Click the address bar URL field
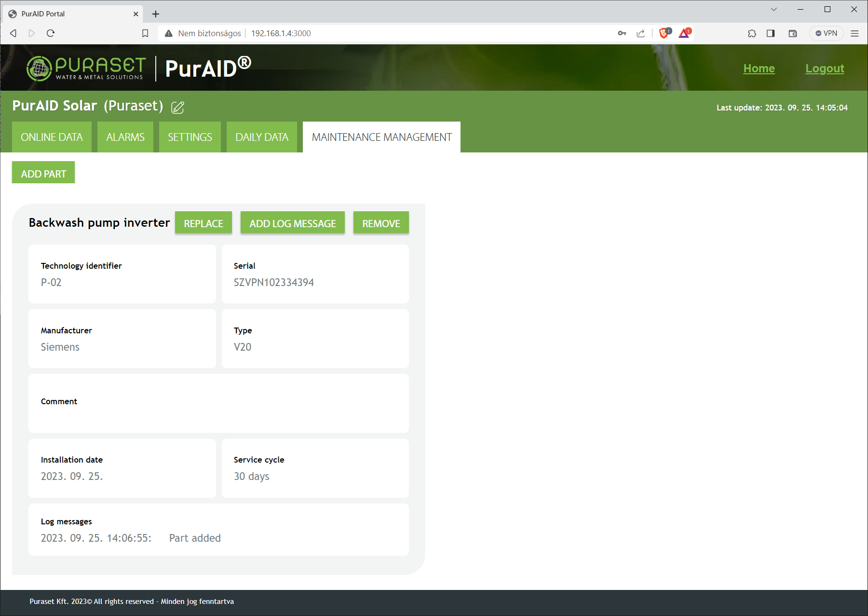Screen dimensions: 868x616 [386, 33]
